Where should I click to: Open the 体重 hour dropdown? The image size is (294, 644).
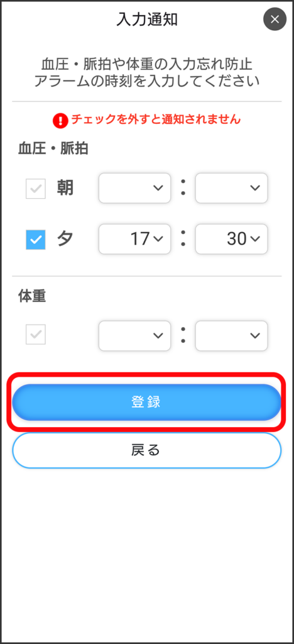coord(134,336)
